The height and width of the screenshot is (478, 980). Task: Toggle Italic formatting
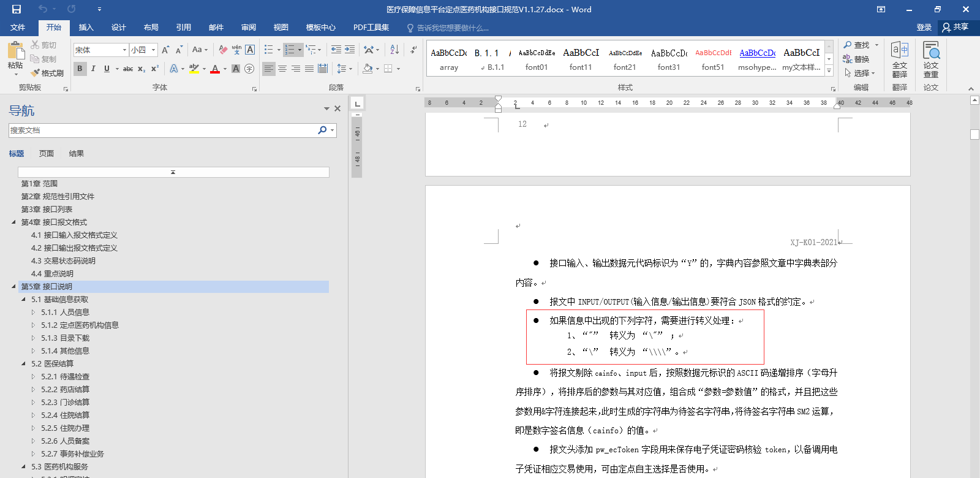[93, 69]
